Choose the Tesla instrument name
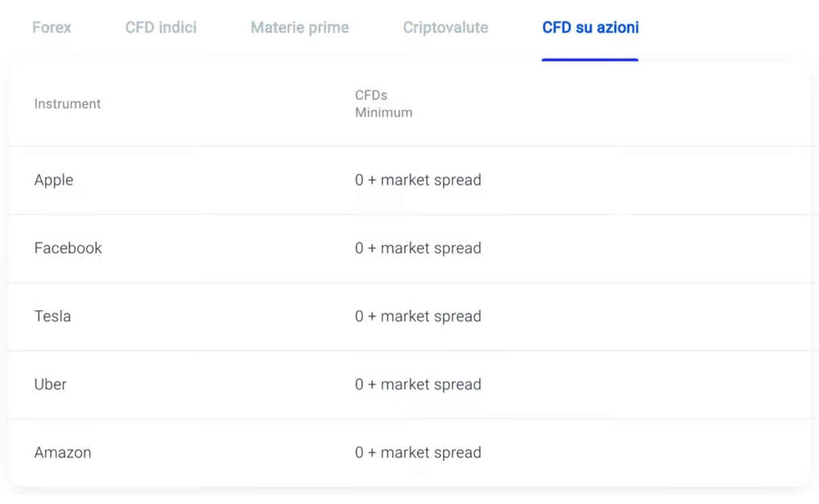 click(x=52, y=316)
